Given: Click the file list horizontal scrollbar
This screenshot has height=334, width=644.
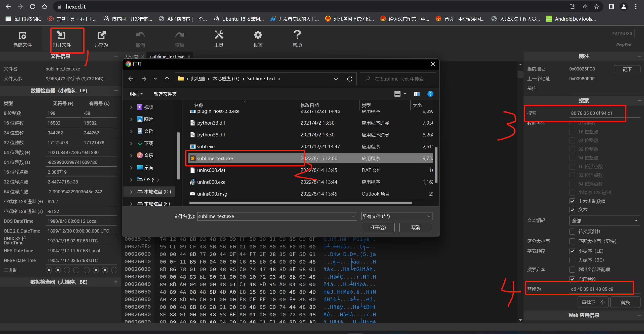Looking at the screenshot, I should click(300, 203).
